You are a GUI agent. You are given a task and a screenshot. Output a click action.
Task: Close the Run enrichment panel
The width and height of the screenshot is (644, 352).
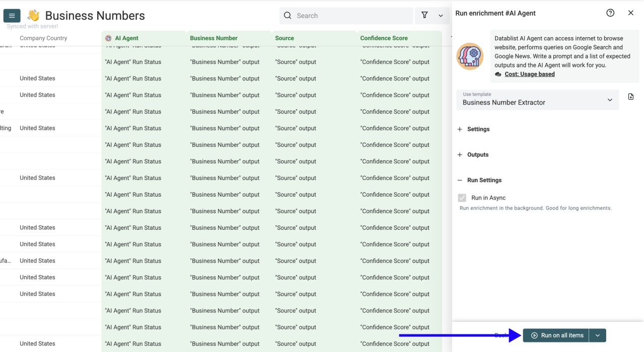[x=630, y=13]
